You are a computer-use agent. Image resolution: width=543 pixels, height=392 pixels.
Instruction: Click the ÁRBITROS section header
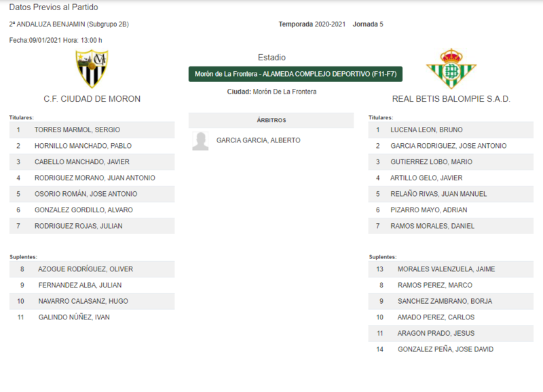[x=271, y=120]
